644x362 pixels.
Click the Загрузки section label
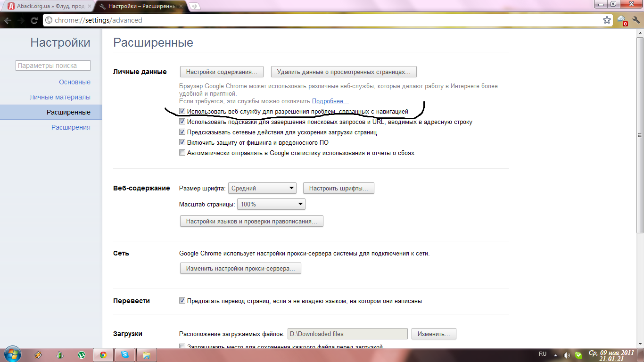click(128, 334)
